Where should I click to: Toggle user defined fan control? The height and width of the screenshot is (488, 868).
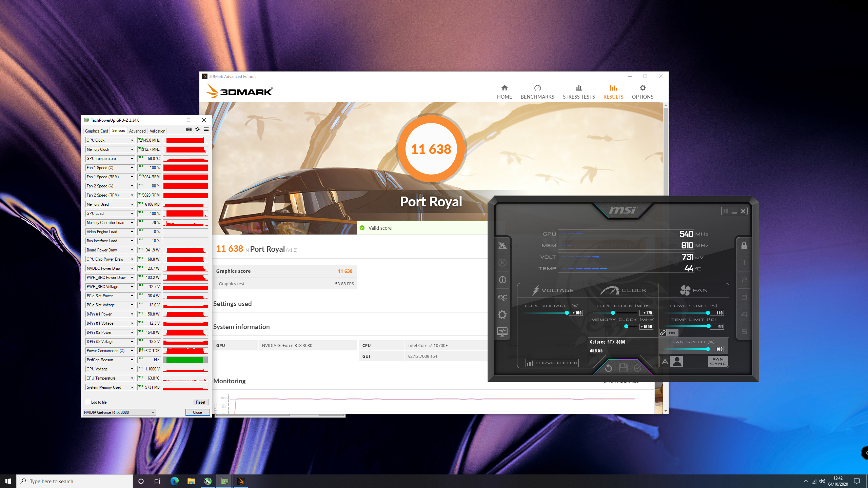pyautogui.click(x=677, y=362)
